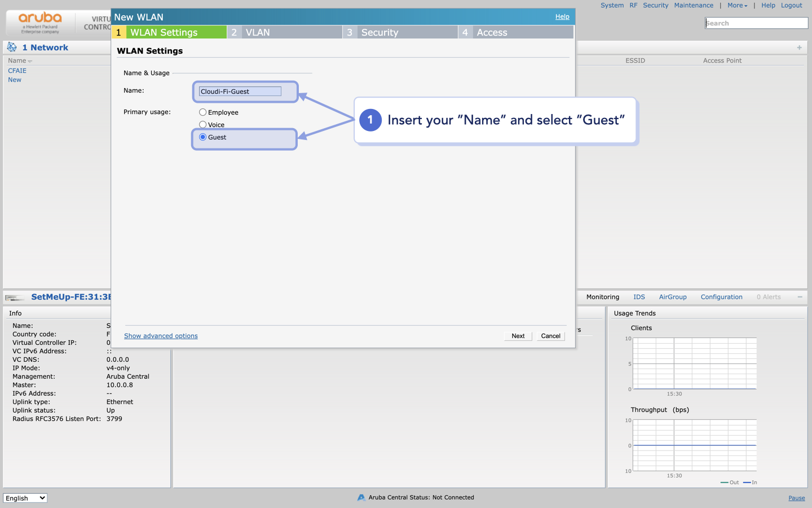Pause the usage trend graphs
Viewport: 812px width, 508px height.
[796, 498]
